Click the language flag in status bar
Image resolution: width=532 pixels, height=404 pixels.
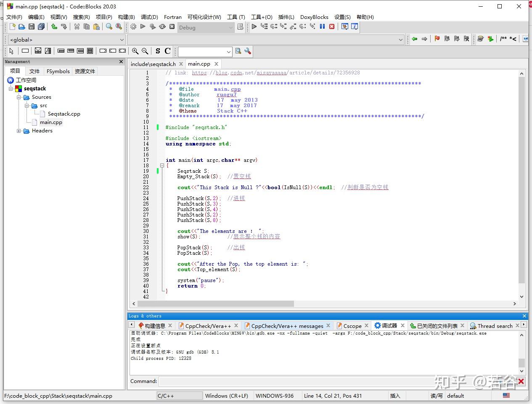point(506,396)
